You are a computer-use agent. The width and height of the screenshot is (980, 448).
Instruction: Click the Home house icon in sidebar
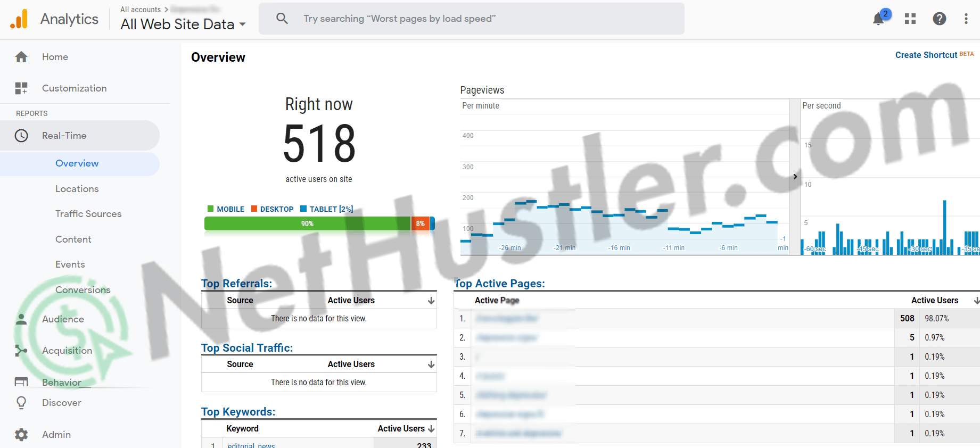pyautogui.click(x=21, y=57)
